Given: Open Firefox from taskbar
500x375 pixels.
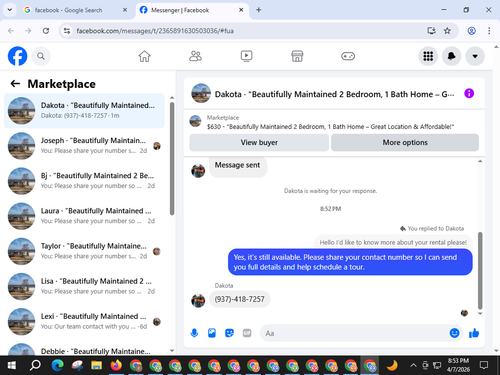Looking at the screenshot, I should 116,366.
